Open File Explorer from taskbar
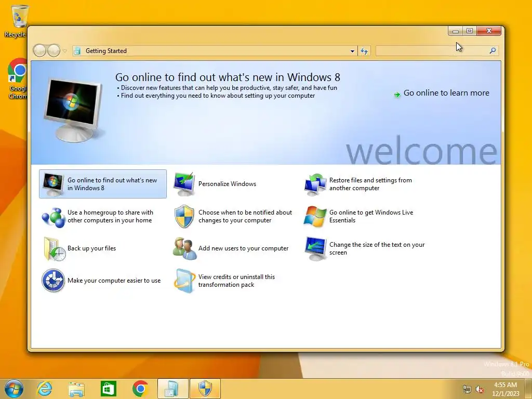Screen dimensions: 532x399 pos(76,389)
